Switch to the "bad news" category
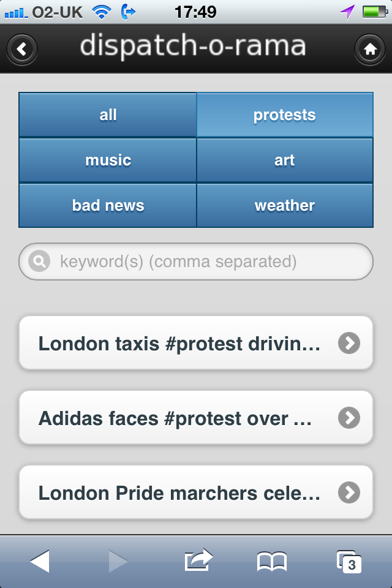This screenshot has width=392, height=588. pos(108,205)
